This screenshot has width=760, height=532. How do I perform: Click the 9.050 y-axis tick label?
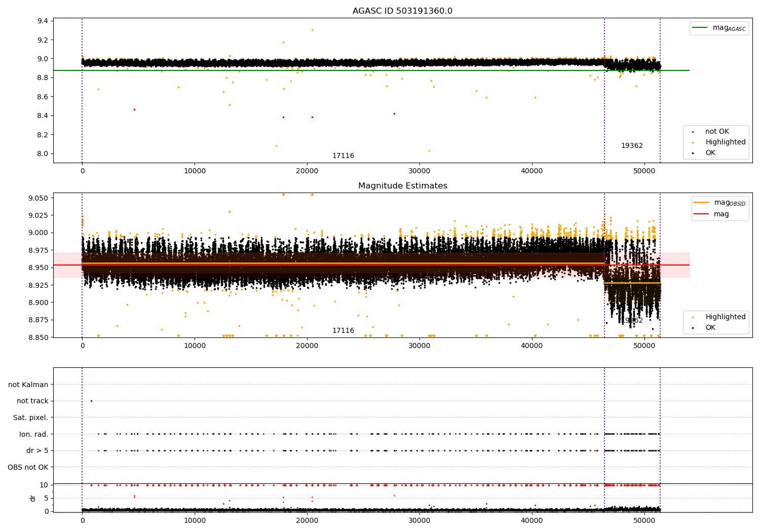pos(38,198)
